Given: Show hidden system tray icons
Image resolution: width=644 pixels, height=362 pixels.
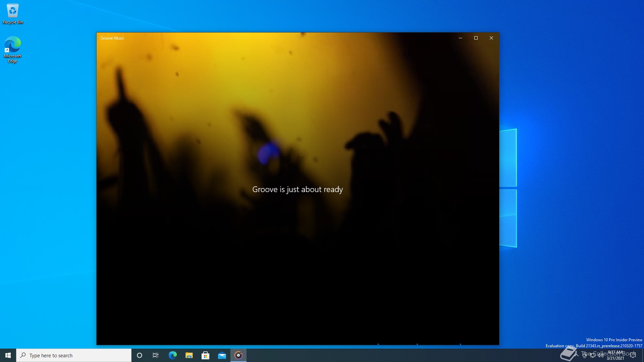Looking at the screenshot, I should 577,355.
